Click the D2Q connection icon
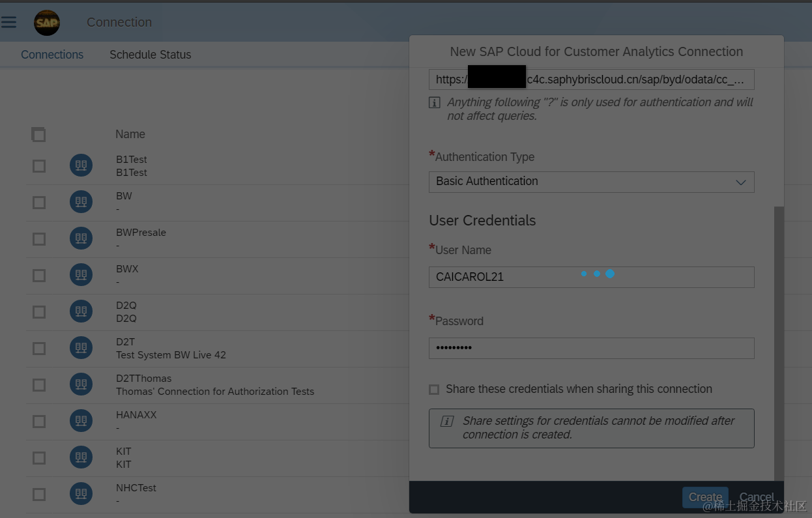 (81, 312)
